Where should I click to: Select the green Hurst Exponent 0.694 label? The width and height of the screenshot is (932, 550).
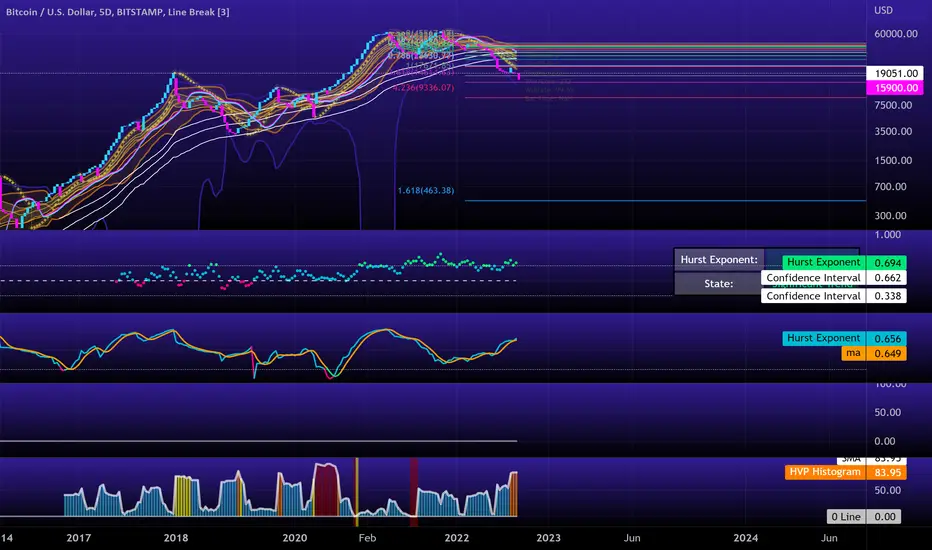point(844,262)
